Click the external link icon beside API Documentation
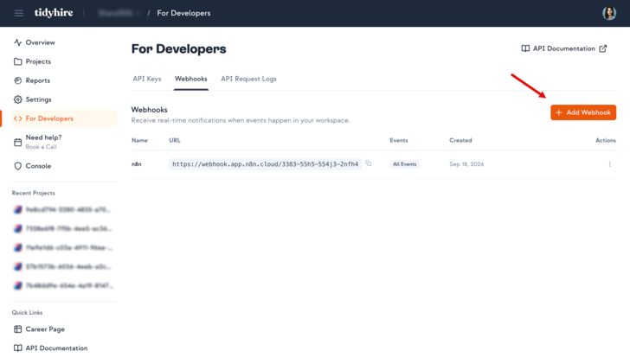The height and width of the screenshot is (364, 630). click(602, 48)
